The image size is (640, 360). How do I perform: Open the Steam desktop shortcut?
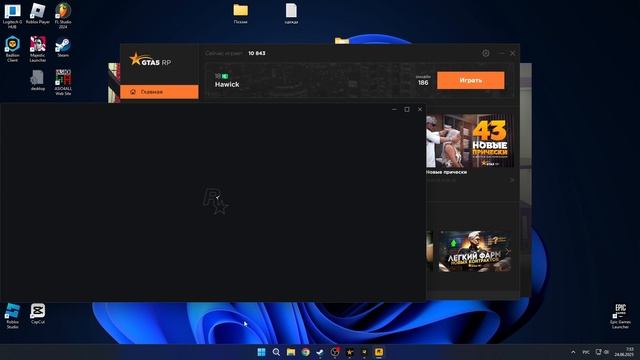[63, 47]
